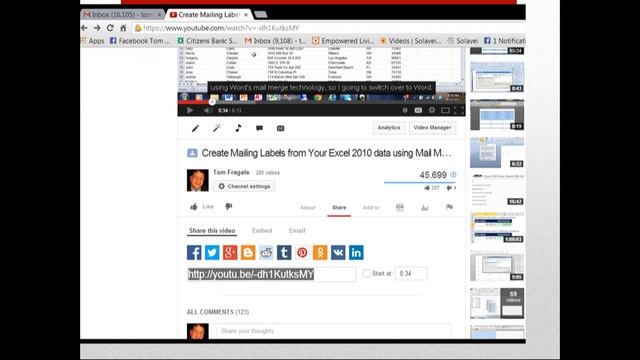640x360 pixels.
Task: Select the Share this video tab
Action: tap(212, 231)
